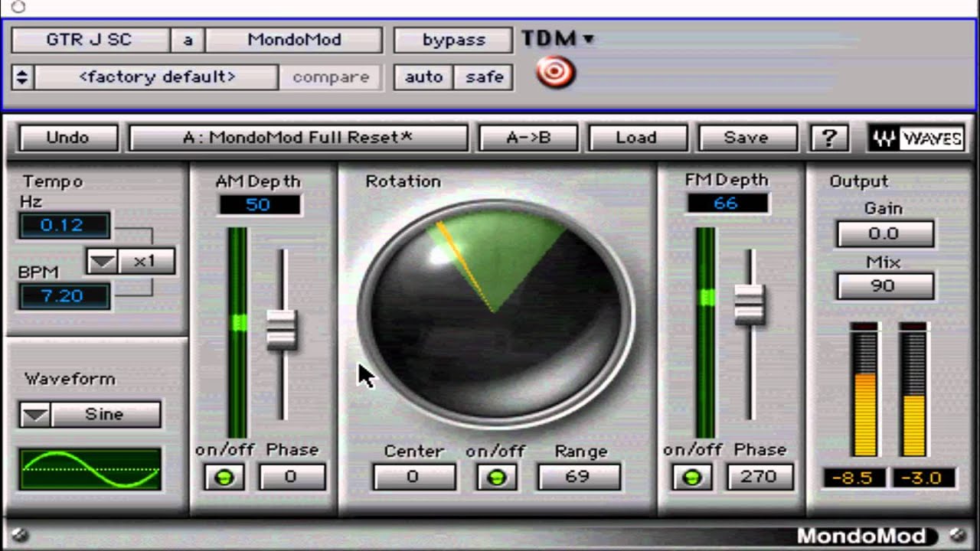Click the Undo button
Image resolution: width=980 pixels, height=551 pixels.
click(x=68, y=138)
